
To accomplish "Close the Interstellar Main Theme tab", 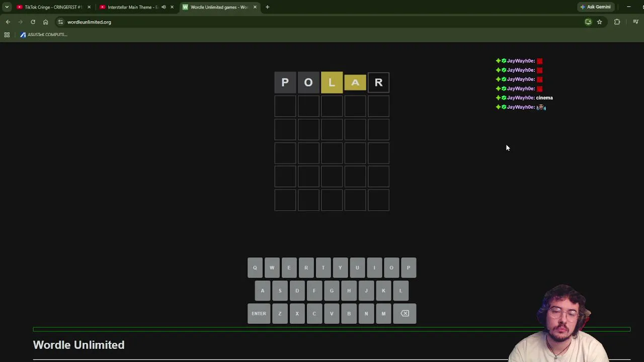I will click(x=172, y=7).
